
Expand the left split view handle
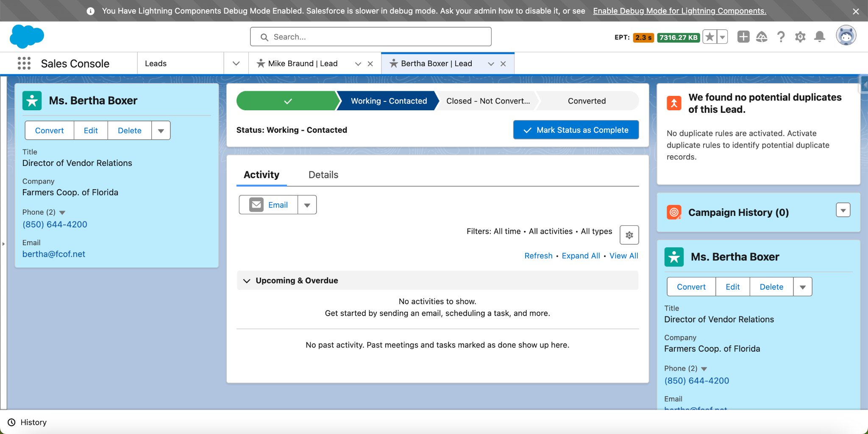point(3,244)
